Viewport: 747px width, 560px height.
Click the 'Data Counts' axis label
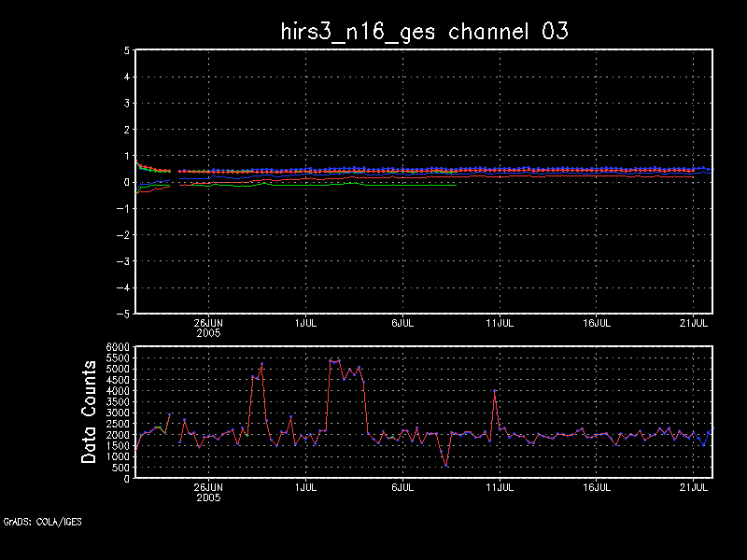[90, 412]
